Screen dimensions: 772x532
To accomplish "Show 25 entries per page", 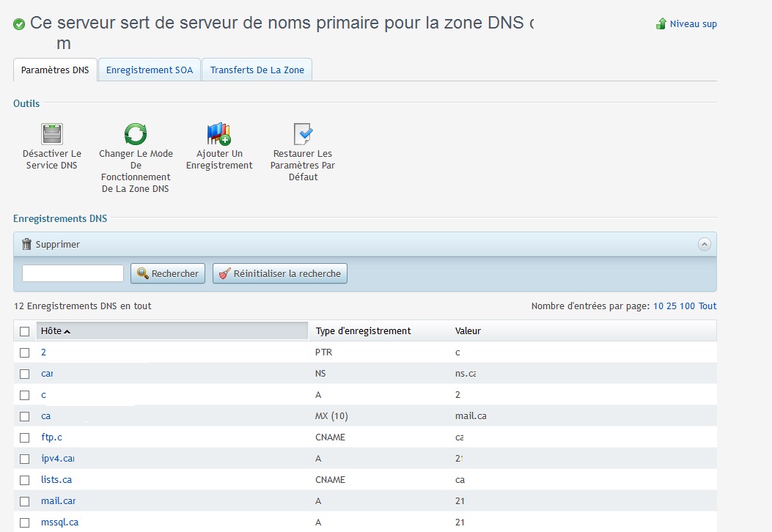I will pyautogui.click(x=671, y=306).
